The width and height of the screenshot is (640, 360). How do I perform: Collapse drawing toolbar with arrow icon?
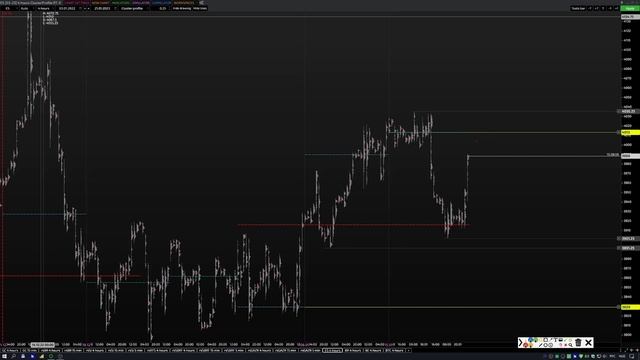point(520,342)
